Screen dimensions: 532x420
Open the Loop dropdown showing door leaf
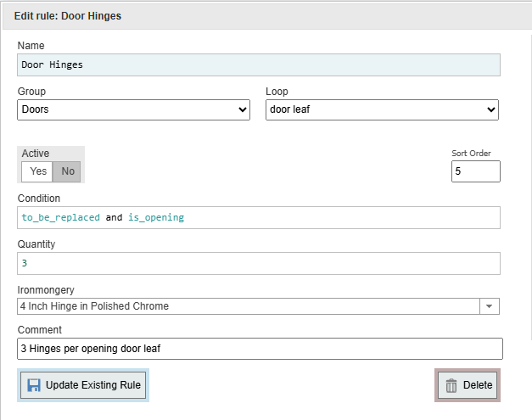[382, 110]
